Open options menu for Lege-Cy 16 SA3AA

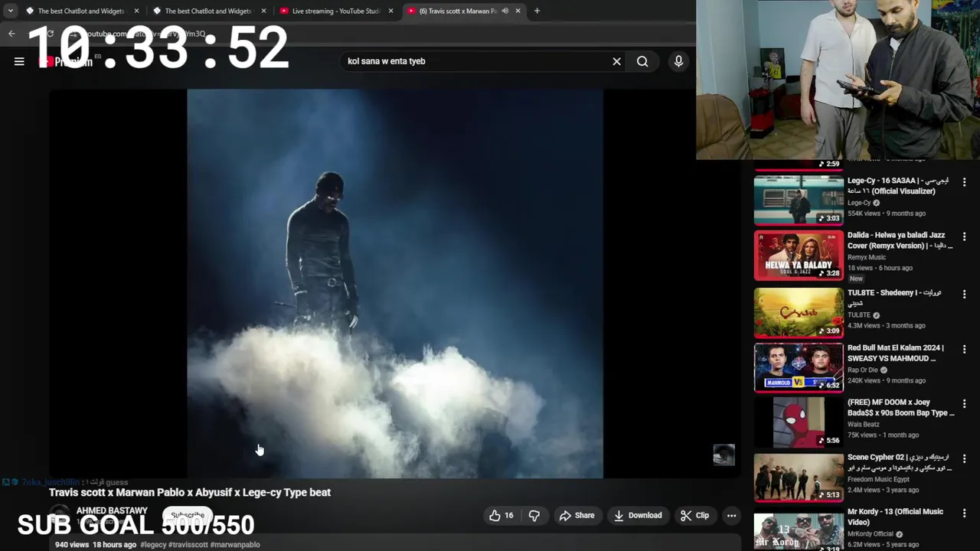(x=964, y=182)
